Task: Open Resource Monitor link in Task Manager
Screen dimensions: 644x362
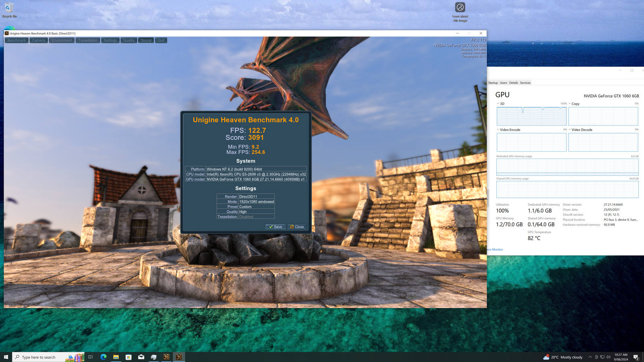Action: (x=495, y=249)
